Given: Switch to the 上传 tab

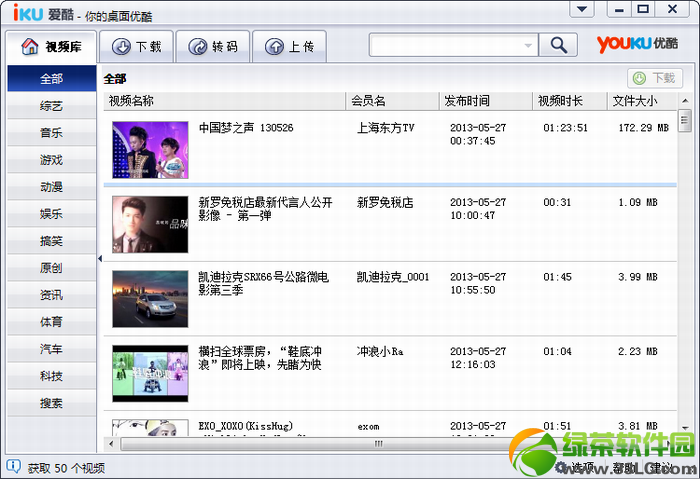Looking at the screenshot, I should [x=289, y=46].
